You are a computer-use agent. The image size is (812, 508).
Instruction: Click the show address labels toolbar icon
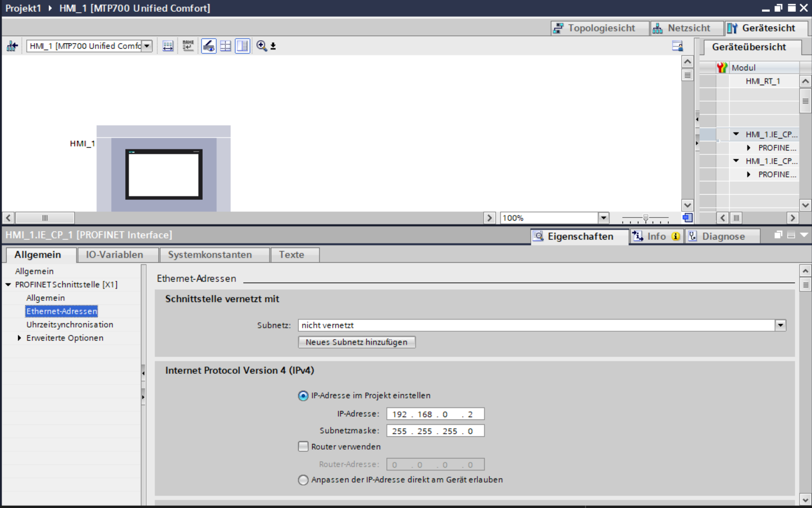click(168, 46)
